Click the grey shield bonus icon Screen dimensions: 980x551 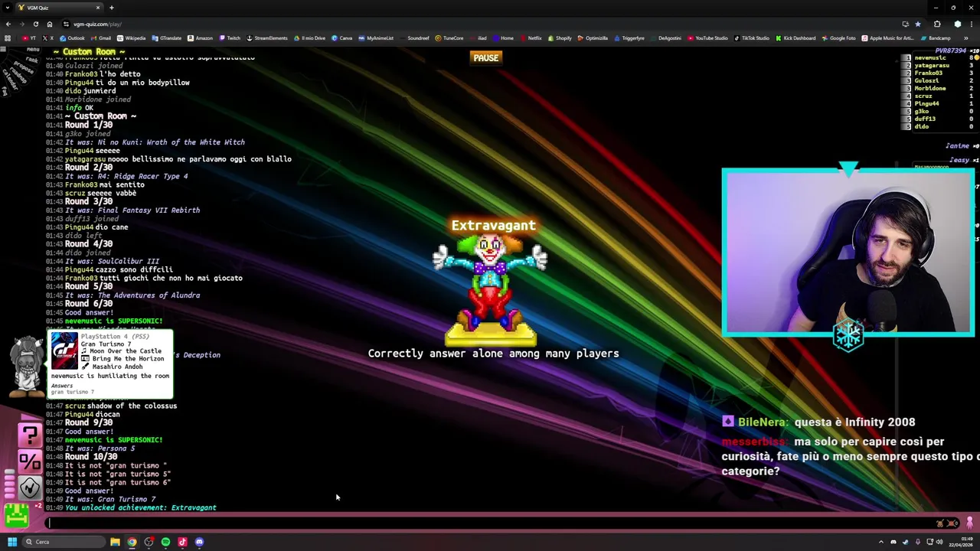coord(30,487)
